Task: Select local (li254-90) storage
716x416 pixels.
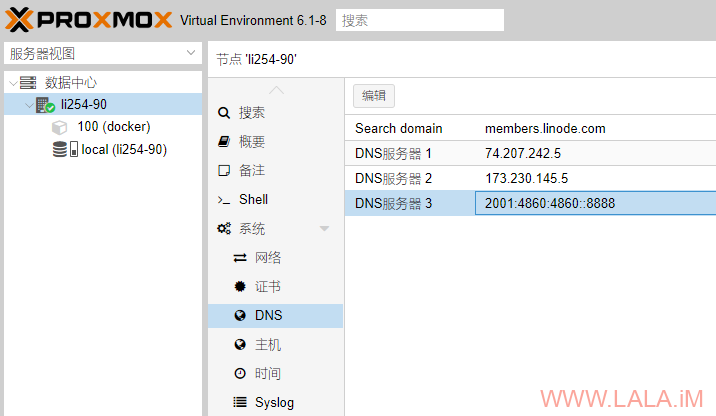Action: click(124, 149)
